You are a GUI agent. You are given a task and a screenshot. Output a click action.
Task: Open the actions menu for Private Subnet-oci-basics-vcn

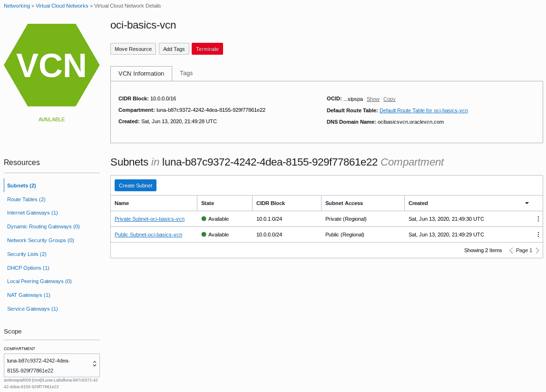(538, 219)
